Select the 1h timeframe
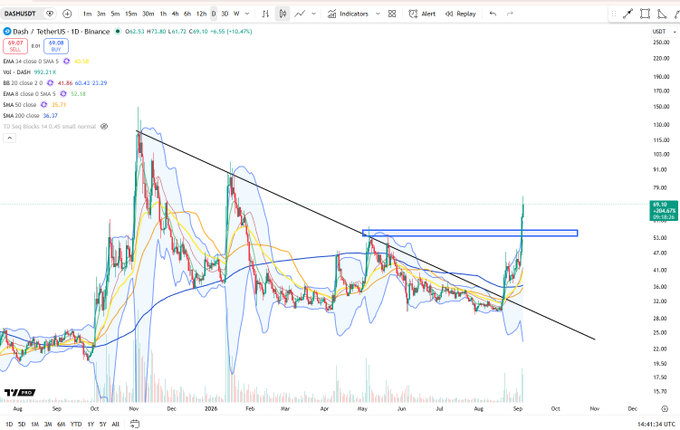Image resolution: width=680 pixels, height=430 pixels. point(163,14)
